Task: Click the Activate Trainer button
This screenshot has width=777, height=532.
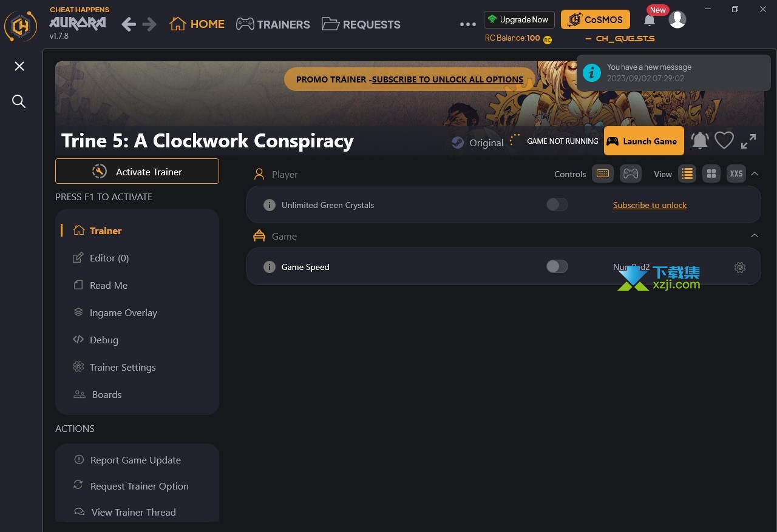Action: (x=137, y=171)
